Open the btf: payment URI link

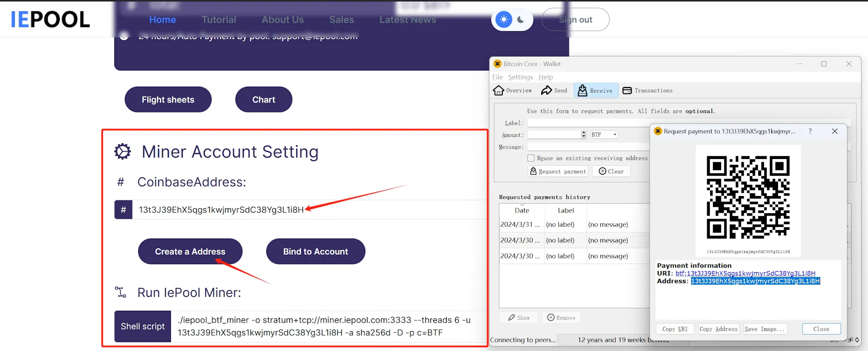(x=745, y=273)
